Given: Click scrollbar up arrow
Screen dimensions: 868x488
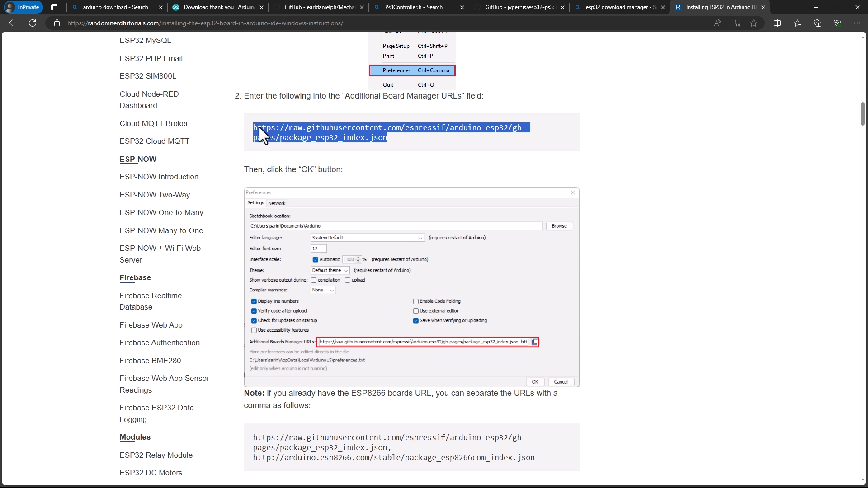Looking at the screenshot, I should point(863,37).
